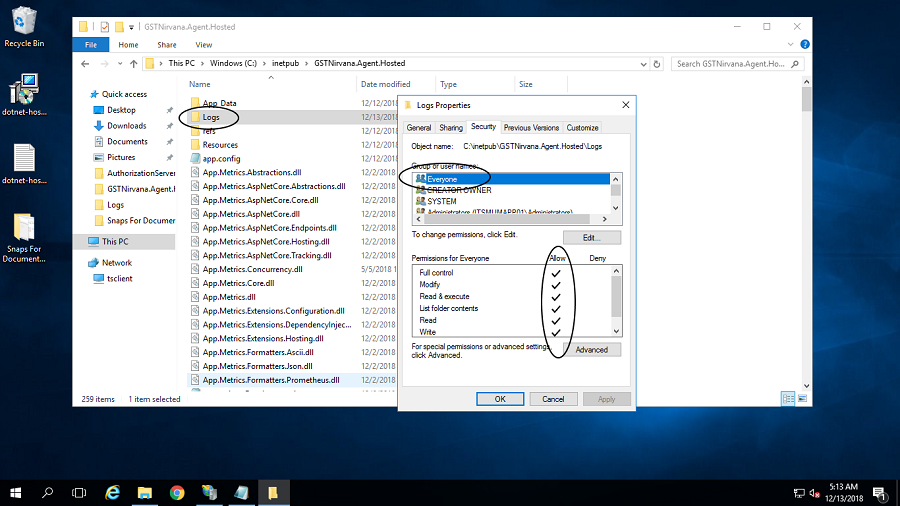Sort by Date modified column header
This screenshot has height=506, width=900.
[x=385, y=84]
